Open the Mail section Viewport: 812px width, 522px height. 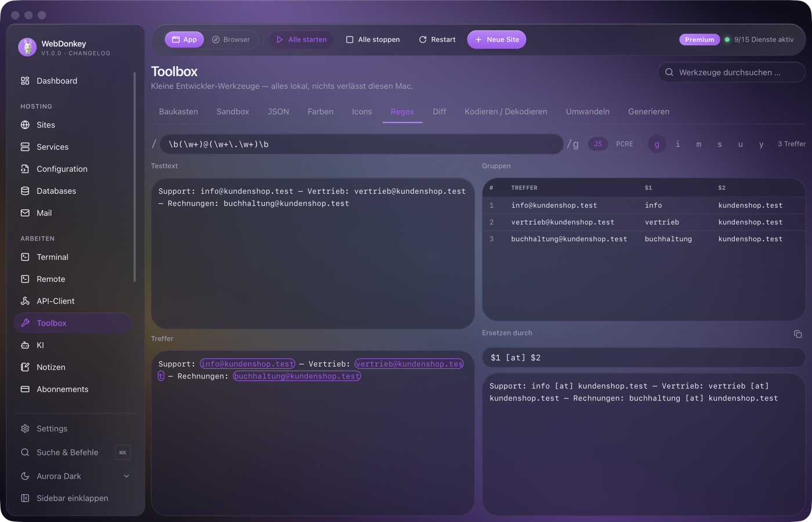(x=73, y=213)
